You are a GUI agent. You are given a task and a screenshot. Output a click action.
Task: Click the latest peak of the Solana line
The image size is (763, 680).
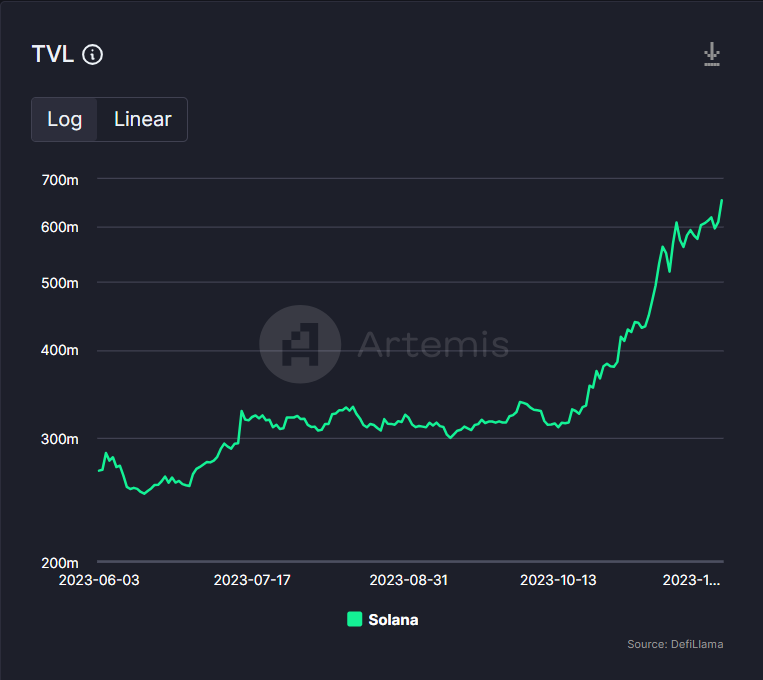click(x=722, y=201)
